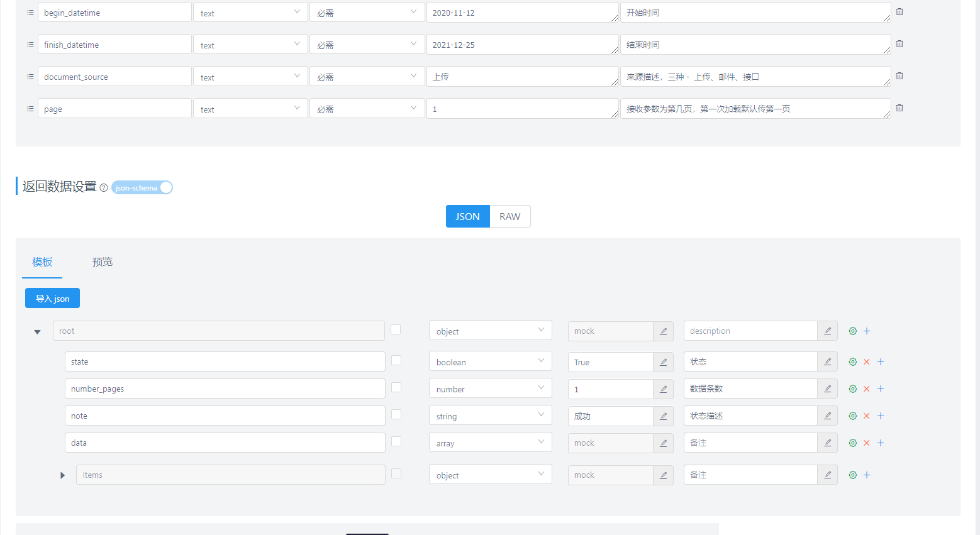Click the value input containing 2021-12-25
The image size is (980, 535).
[522, 44]
